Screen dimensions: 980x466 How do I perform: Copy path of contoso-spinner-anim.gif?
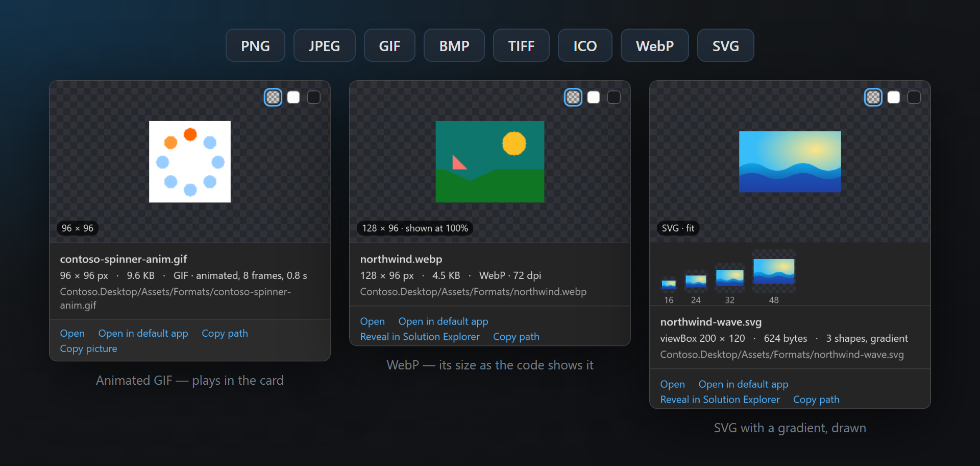(225, 333)
